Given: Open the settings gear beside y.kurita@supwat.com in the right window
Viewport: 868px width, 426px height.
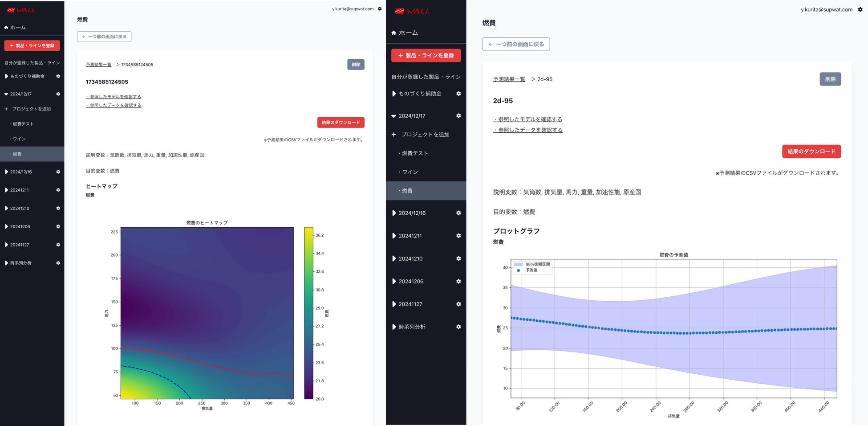Looking at the screenshot, I should 860,9.
